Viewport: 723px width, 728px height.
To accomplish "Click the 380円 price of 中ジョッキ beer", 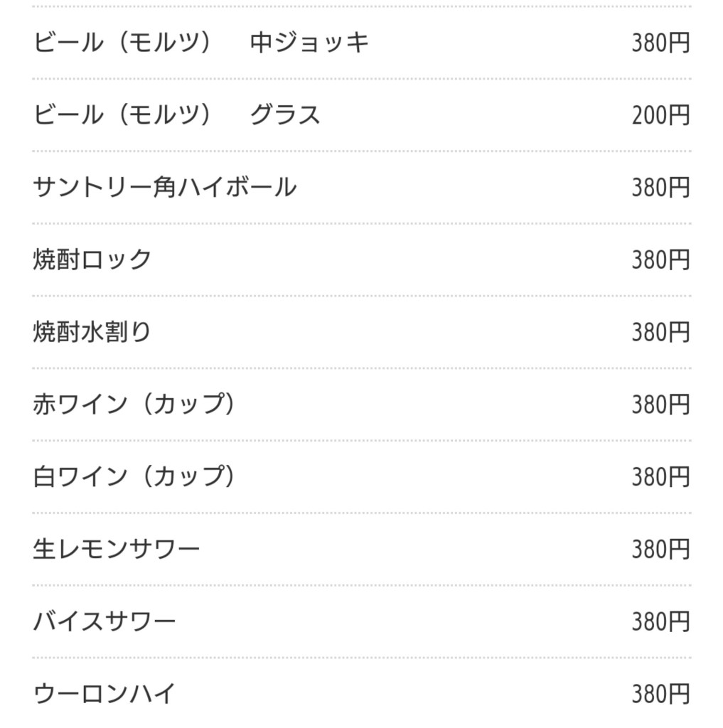I will [660, 43].
